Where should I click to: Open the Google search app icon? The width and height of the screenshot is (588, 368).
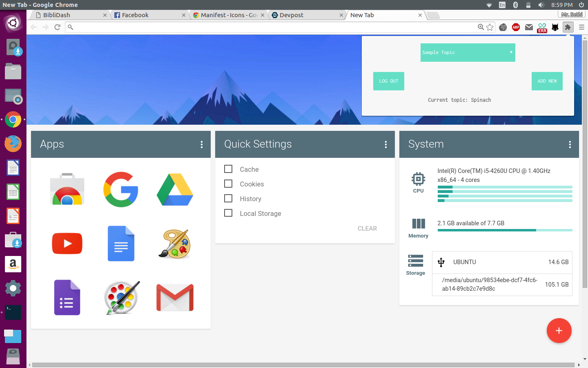(121, 189)
